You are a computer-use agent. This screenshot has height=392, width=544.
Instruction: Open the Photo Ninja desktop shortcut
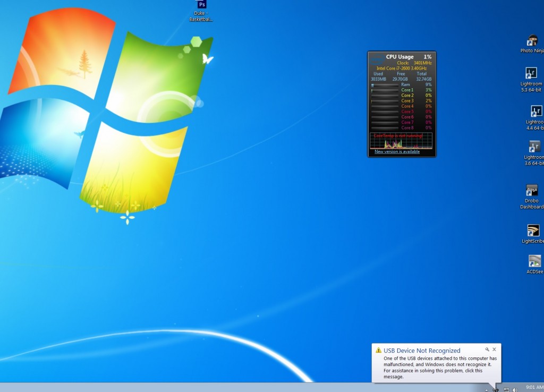532,44
